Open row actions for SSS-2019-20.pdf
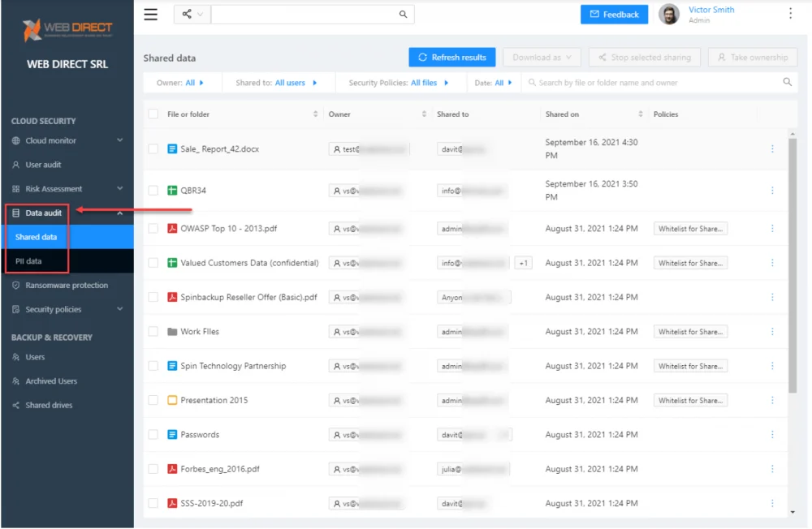This screenshot has height=529, width=812. 772,503
